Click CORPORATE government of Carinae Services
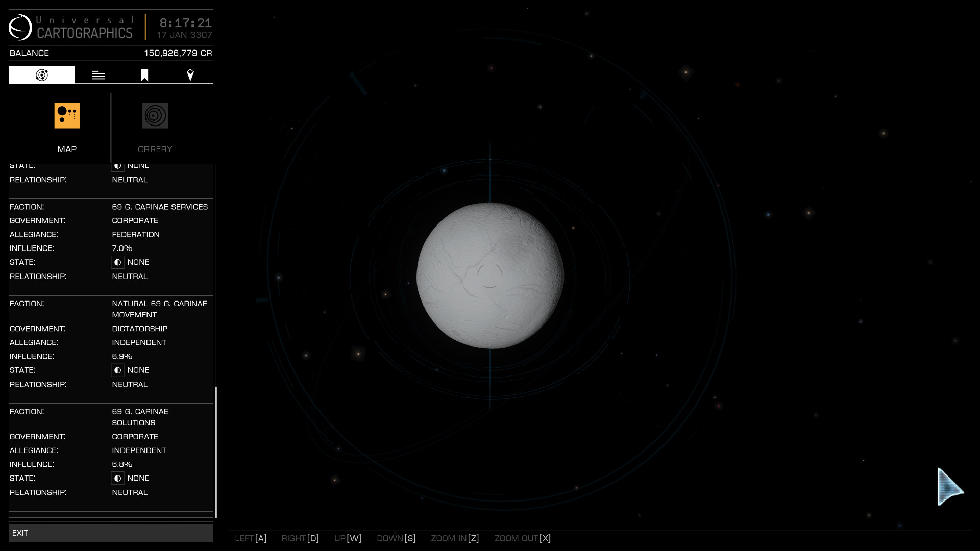Image resolution: width=980 pixels, height=551 pixels. [135, 221]
